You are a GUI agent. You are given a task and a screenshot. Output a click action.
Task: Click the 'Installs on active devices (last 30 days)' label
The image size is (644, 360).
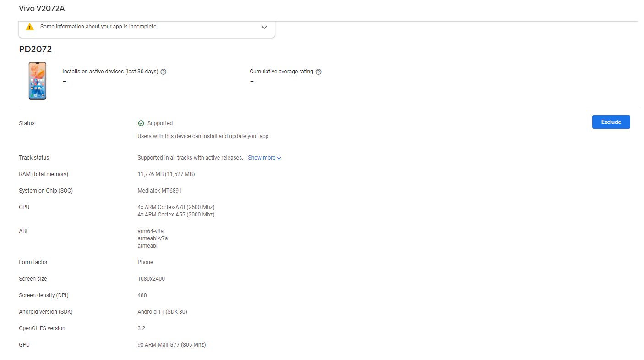coord(110,72)
